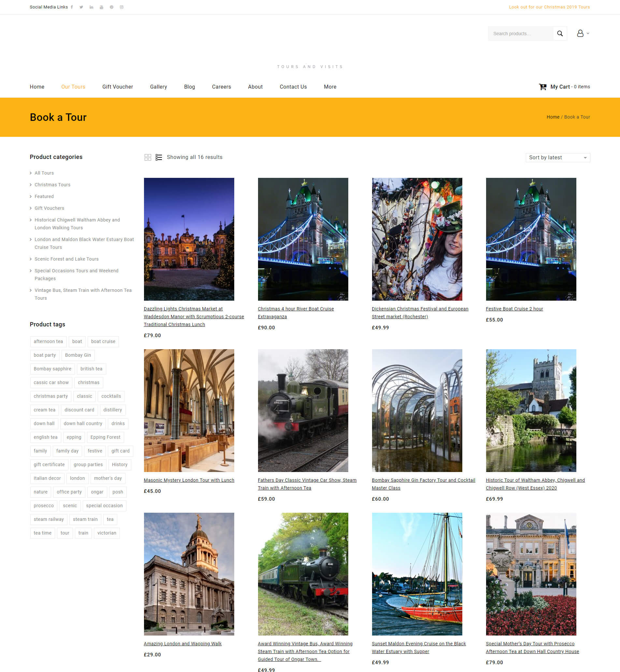Viewport: 620px width, 672px height.
Task: Switch to grid view layout
Action: click(x=148, y=157)
